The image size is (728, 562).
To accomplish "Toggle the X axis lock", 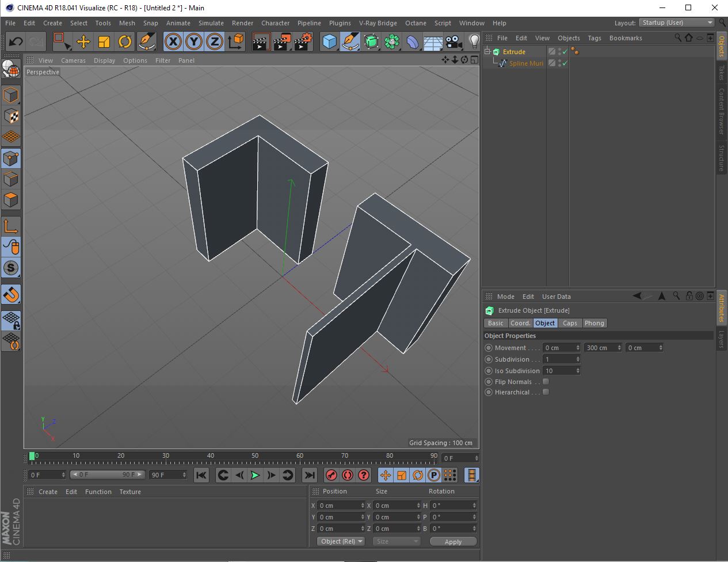I will point(173,41).
